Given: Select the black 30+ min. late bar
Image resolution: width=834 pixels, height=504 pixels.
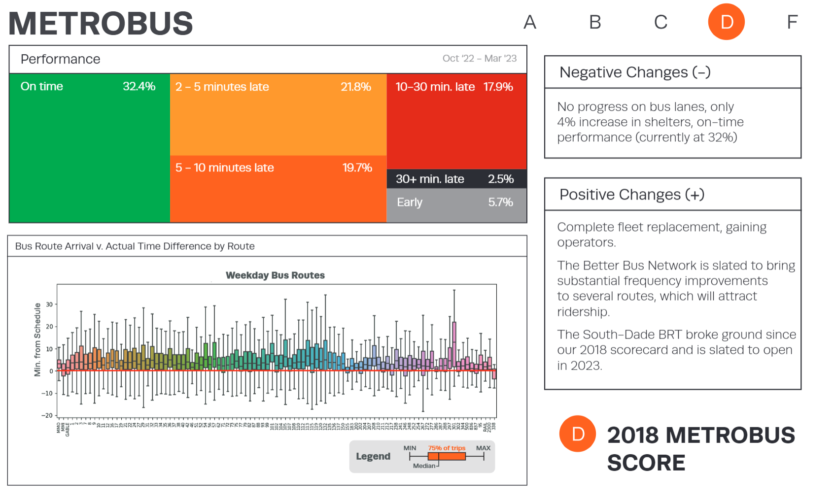Looking at the screenshot, I should tap(456, 179).
